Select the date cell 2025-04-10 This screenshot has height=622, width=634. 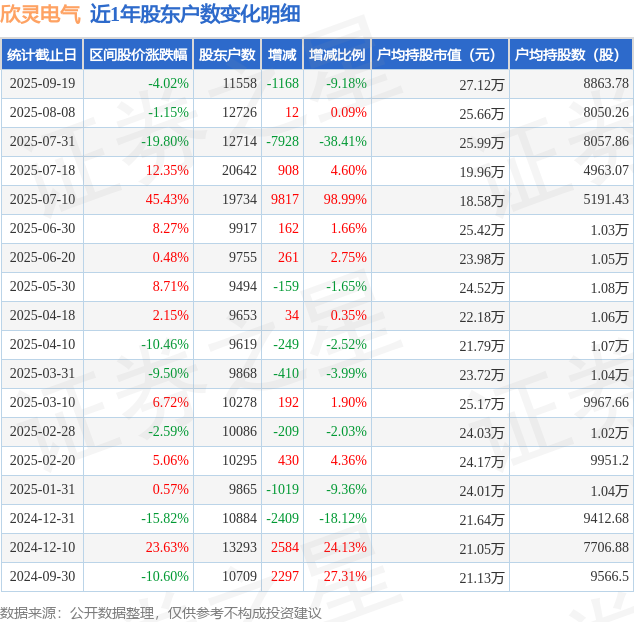[42, 345]
